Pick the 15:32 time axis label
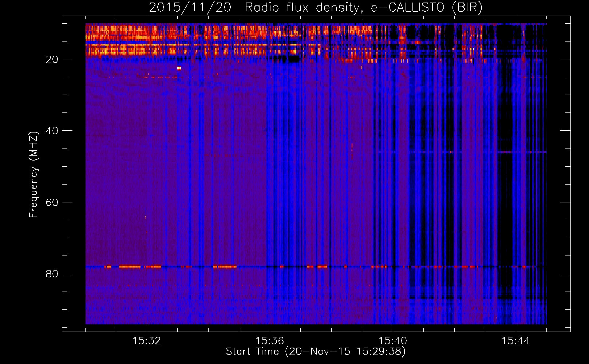The width and height of the screenshot is (589, 364). [147, 341]
